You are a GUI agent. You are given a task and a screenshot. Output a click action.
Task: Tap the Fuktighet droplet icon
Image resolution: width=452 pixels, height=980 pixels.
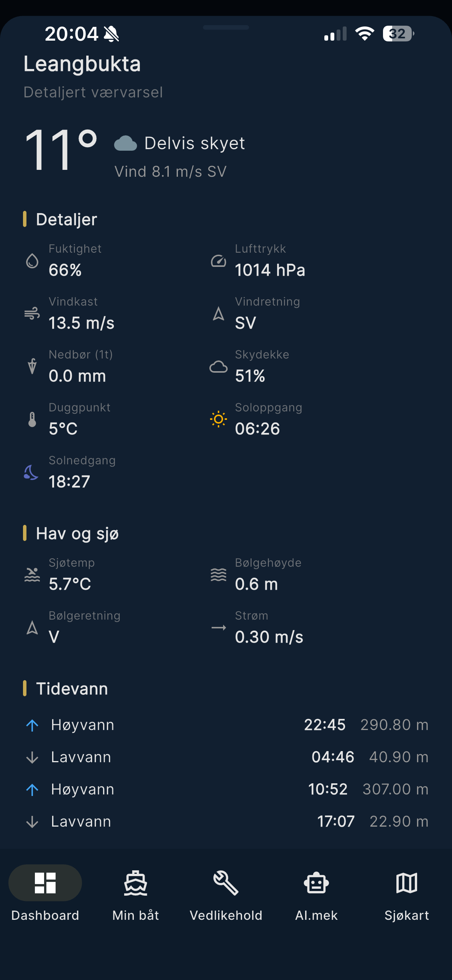coord(32,261)
